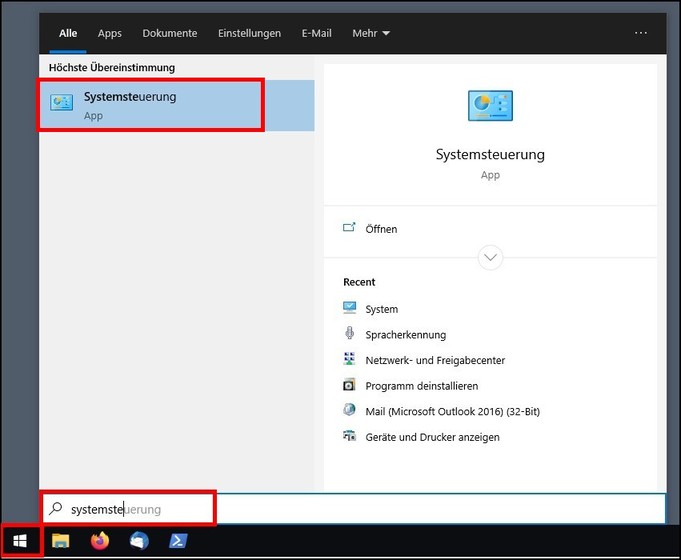
Task: Launch PowerShell from the taskbar
Action: (x=177, y=541)
